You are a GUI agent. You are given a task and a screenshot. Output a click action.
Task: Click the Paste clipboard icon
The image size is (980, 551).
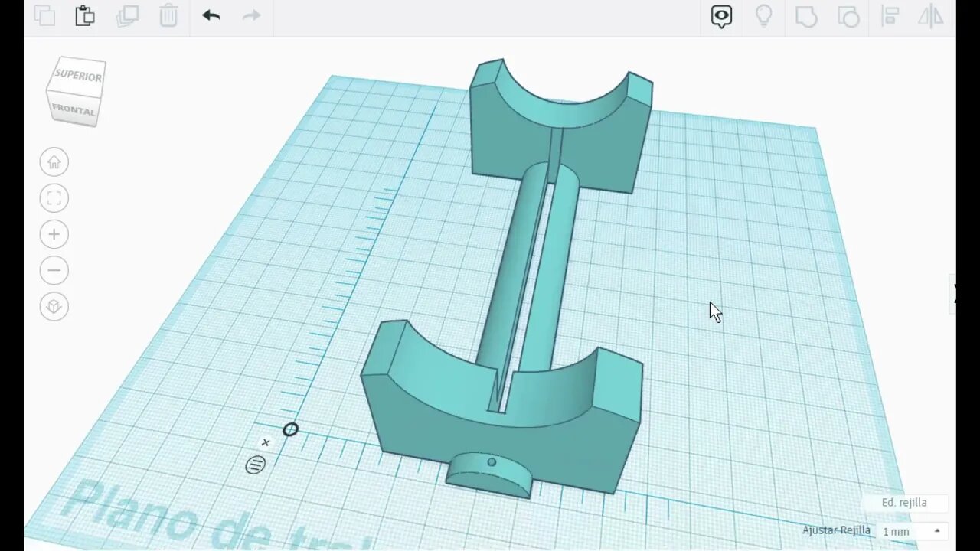click(x=85, y=15)
